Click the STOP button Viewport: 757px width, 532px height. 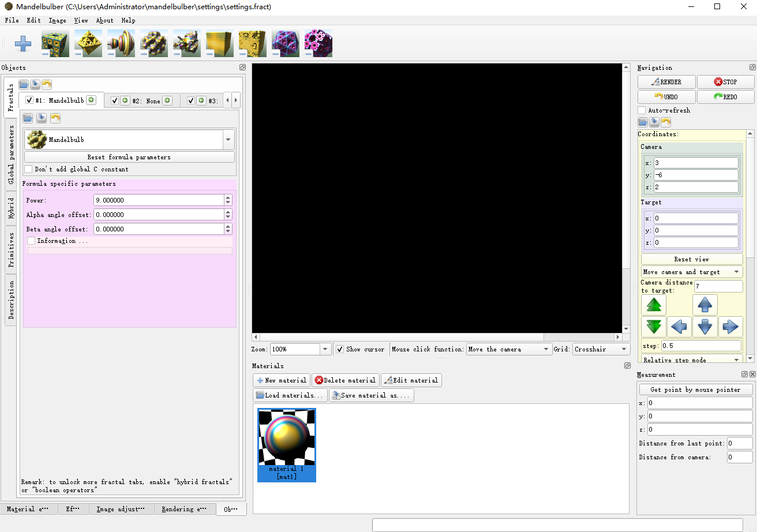click(725, 82)
